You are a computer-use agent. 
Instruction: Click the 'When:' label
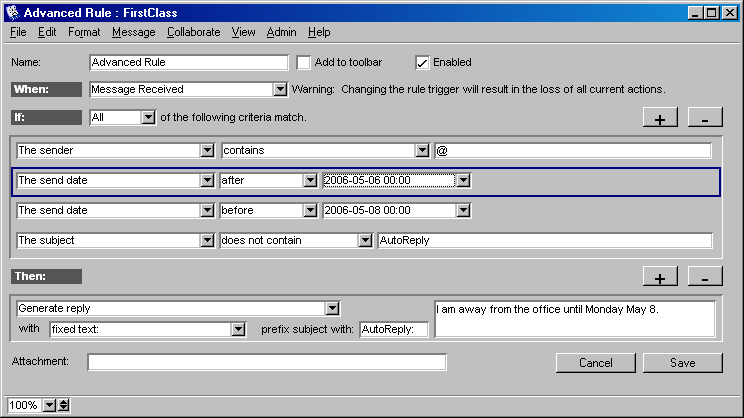coord(46,89)
